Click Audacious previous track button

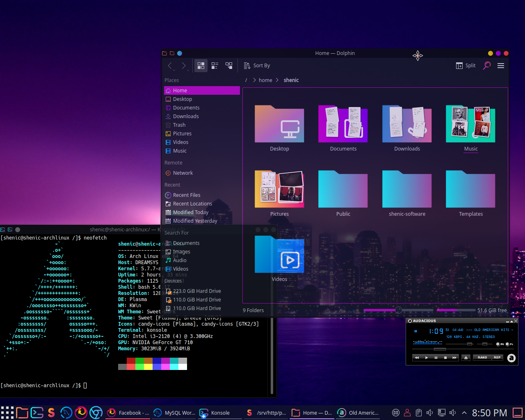point(417,358)
